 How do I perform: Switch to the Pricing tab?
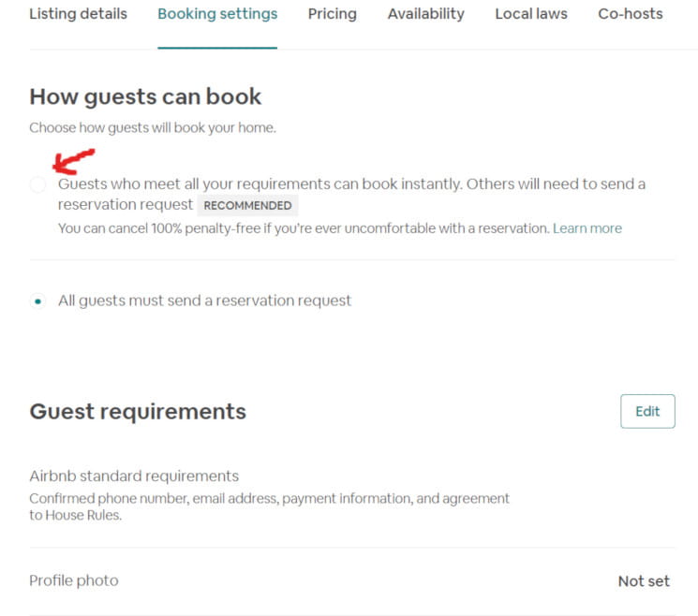pyautogui.click(x=332, y=14)
